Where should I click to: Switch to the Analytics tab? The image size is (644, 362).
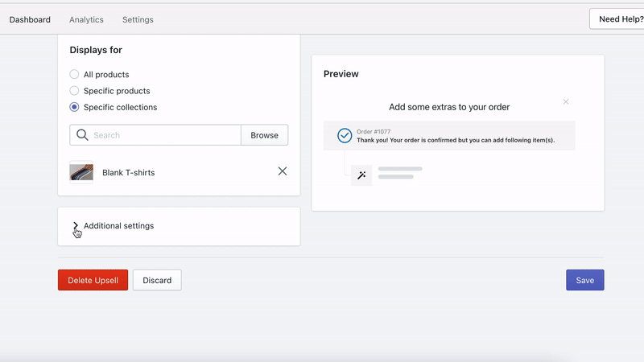point(86,19)
